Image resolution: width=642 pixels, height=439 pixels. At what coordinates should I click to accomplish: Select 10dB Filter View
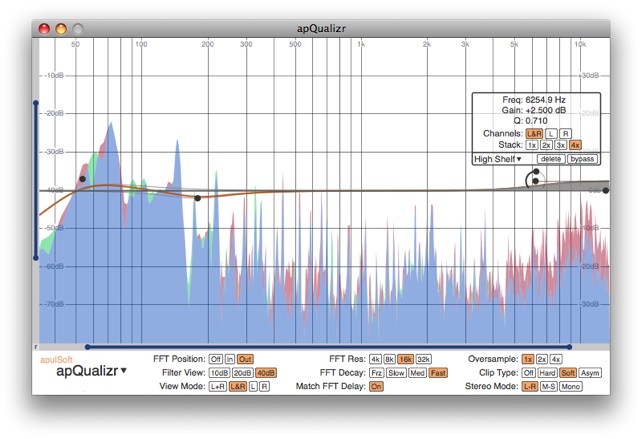[219, 373]
